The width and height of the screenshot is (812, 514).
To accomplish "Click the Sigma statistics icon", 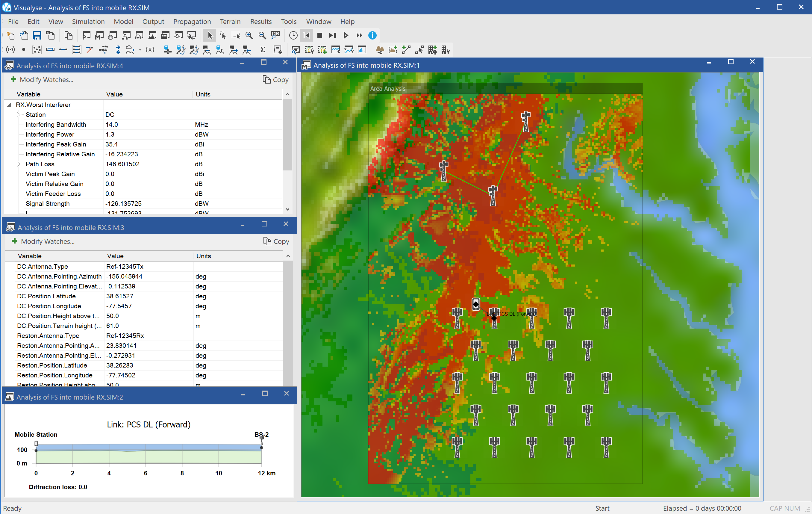I will [x=263, y=50].
